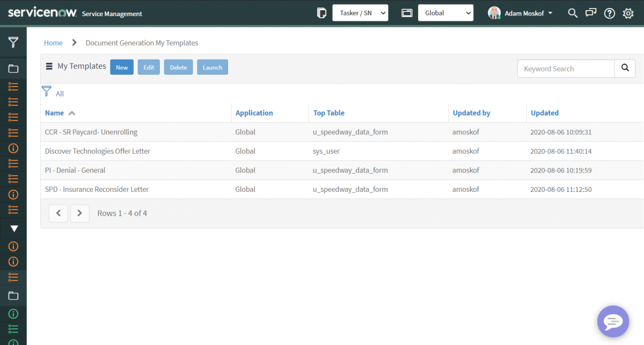Sort by Updated column header
Image resolution: width=644 pixels, height=345 pixels.
point(545,113)
